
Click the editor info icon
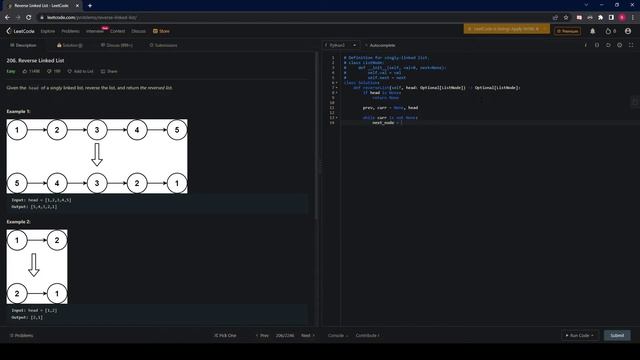586,45
